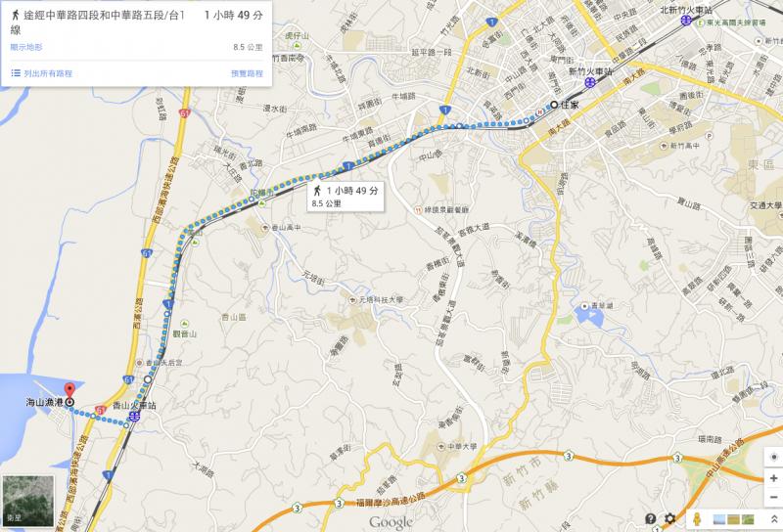This screenshot has width=783, height=532.
Task: Click the 香山火車站 train station icon
Action: coord(134,417)
